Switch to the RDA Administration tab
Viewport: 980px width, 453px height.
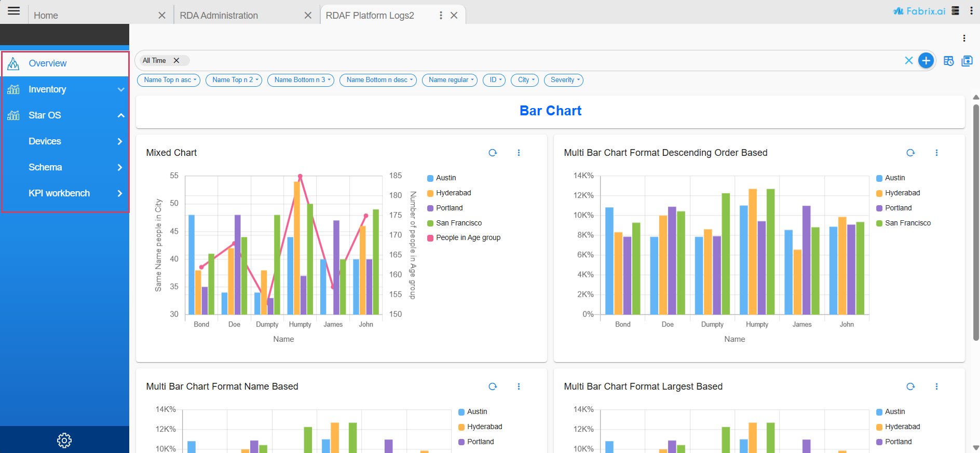(219, 16)
